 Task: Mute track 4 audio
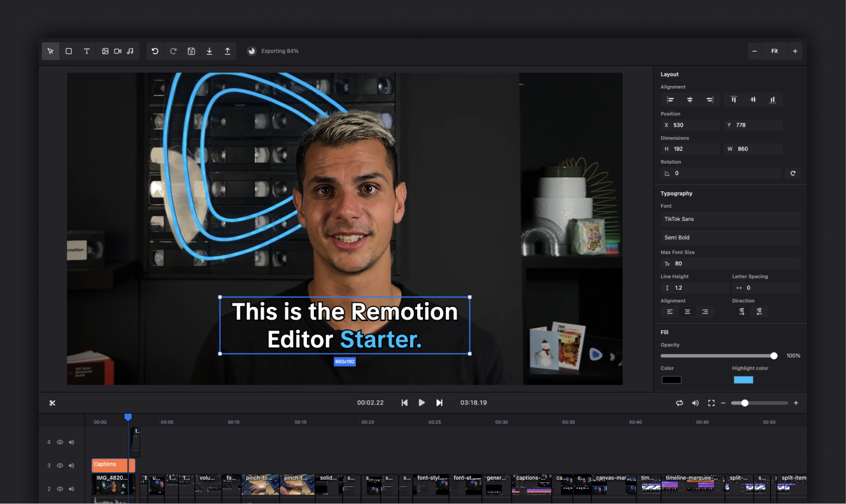pyautogui.click(x=71, y=442)
